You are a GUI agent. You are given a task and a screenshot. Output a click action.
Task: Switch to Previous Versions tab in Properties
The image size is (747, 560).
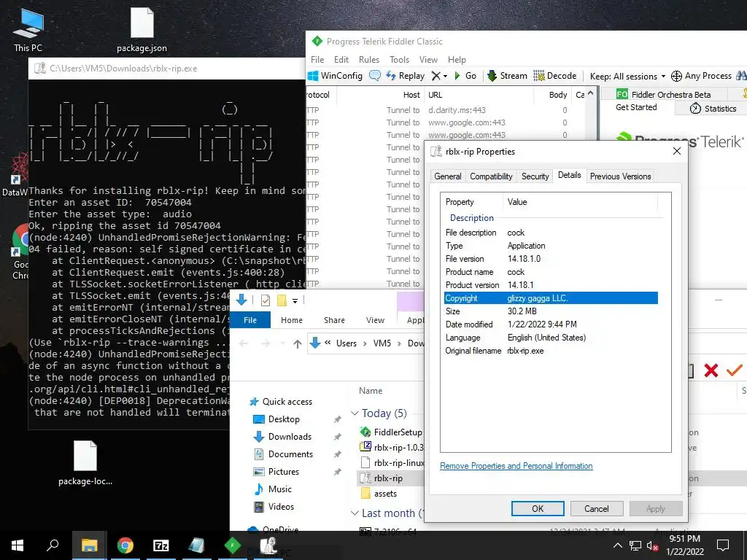(620, 176)
